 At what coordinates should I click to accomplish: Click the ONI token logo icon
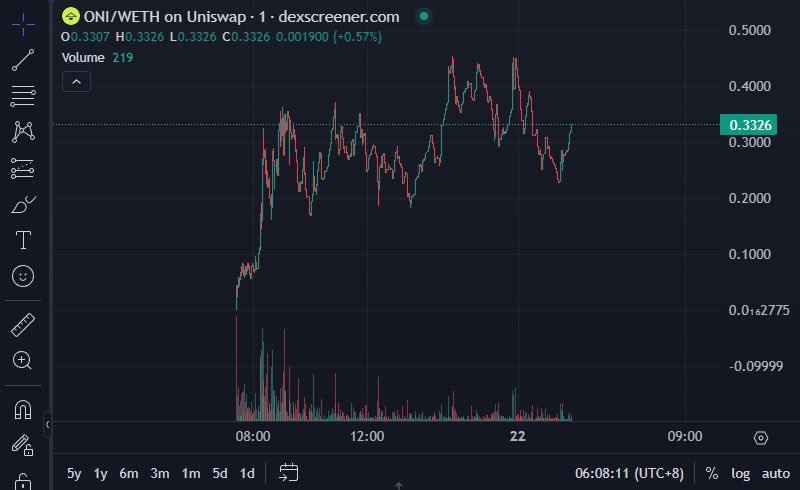tap(70, 16)
